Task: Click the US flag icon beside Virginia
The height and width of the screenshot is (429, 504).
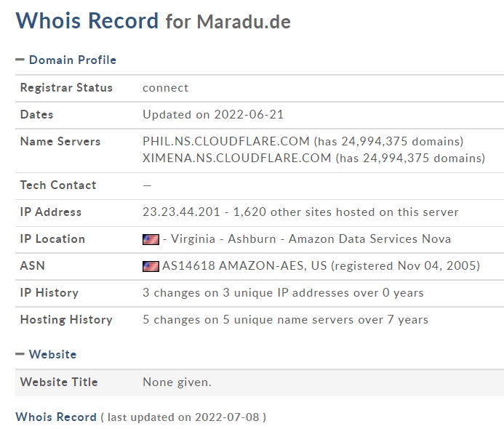Action: (x=151, y=239)
